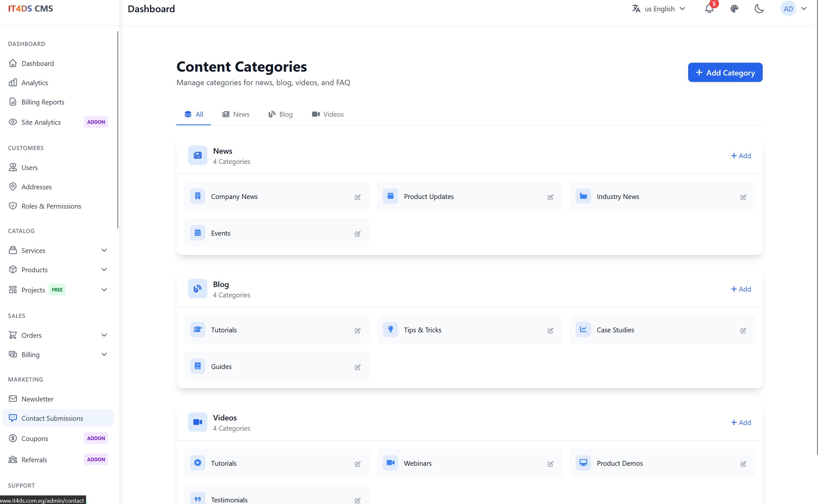This screenshot has height=504, width=818.
Task: Switch to the Blog tab
Action: [x=280, y=114]
